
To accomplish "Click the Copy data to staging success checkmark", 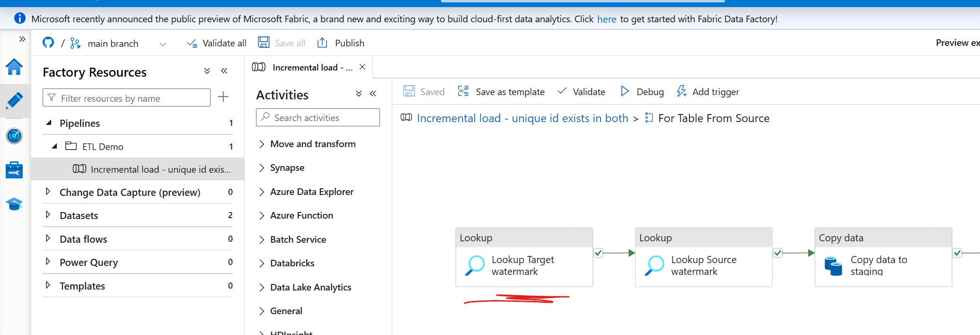I will tap(957, 253).
